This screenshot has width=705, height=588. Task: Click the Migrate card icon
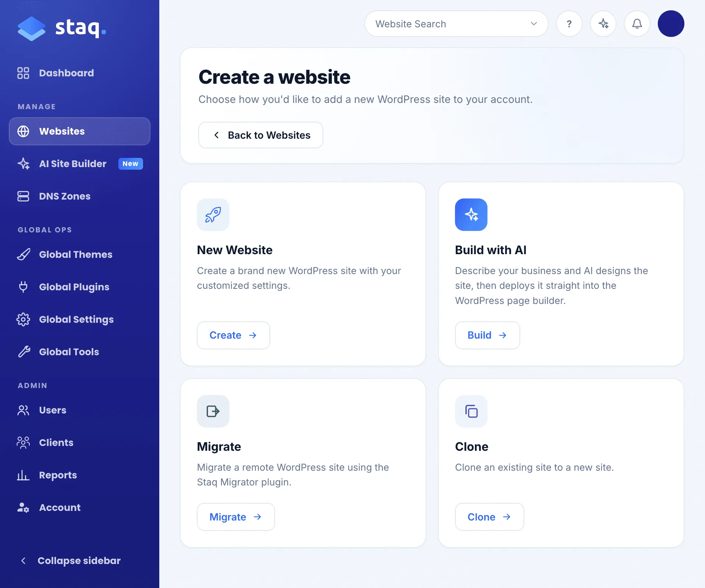click(x=213, y=412)
